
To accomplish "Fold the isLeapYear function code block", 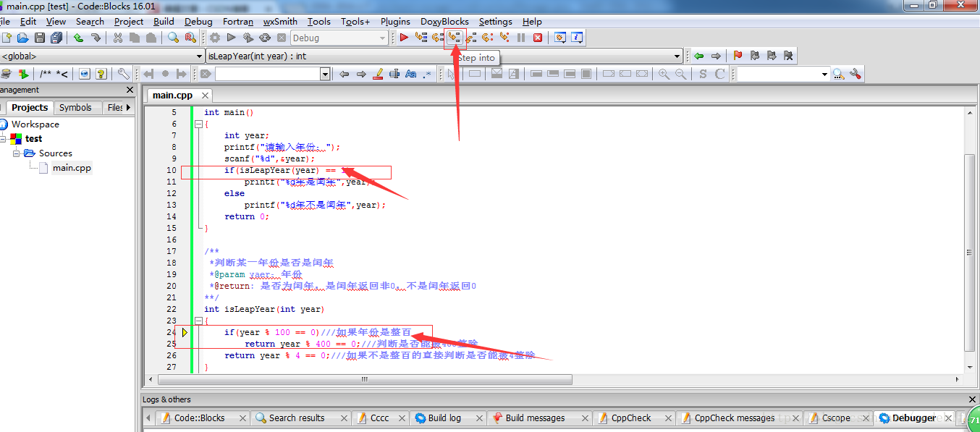I will [198, 321].
